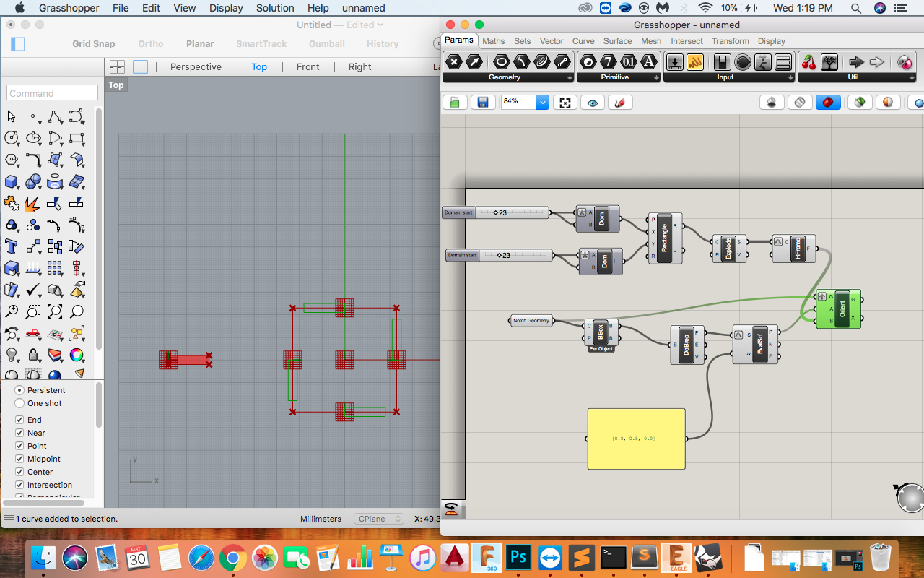This screenshot has width=924, height=578.
Task: Toggle the Planar button
Action: tap(200, 44)
